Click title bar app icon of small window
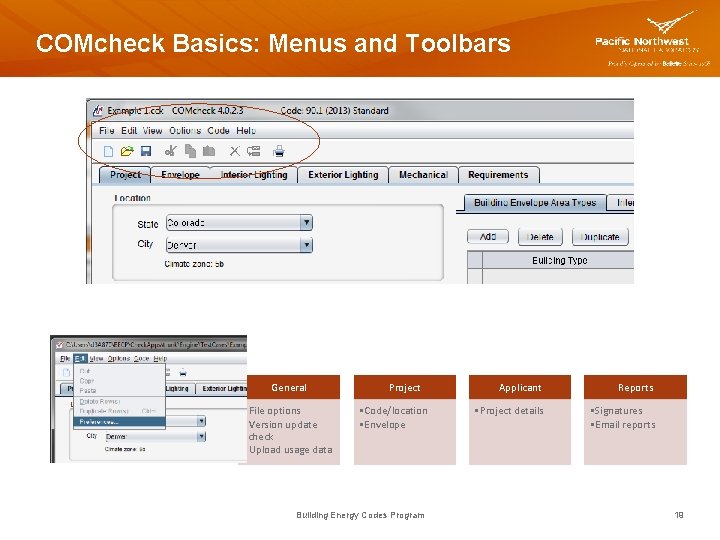This screenshot has height=540, width=720. [x=59, y=344]
